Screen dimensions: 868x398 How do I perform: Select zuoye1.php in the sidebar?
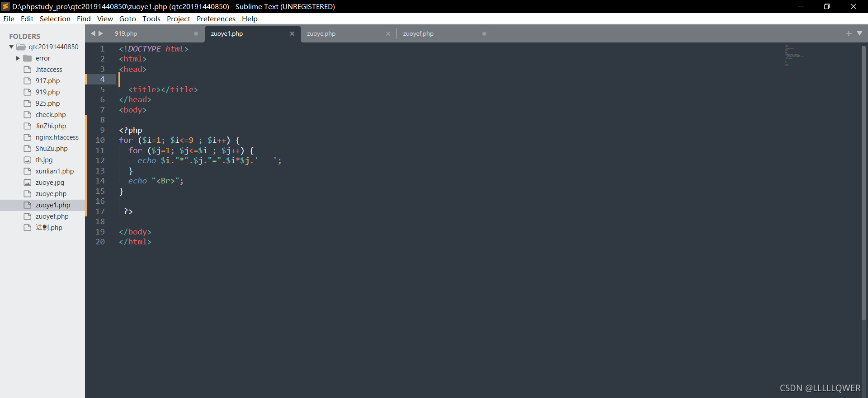53,205
